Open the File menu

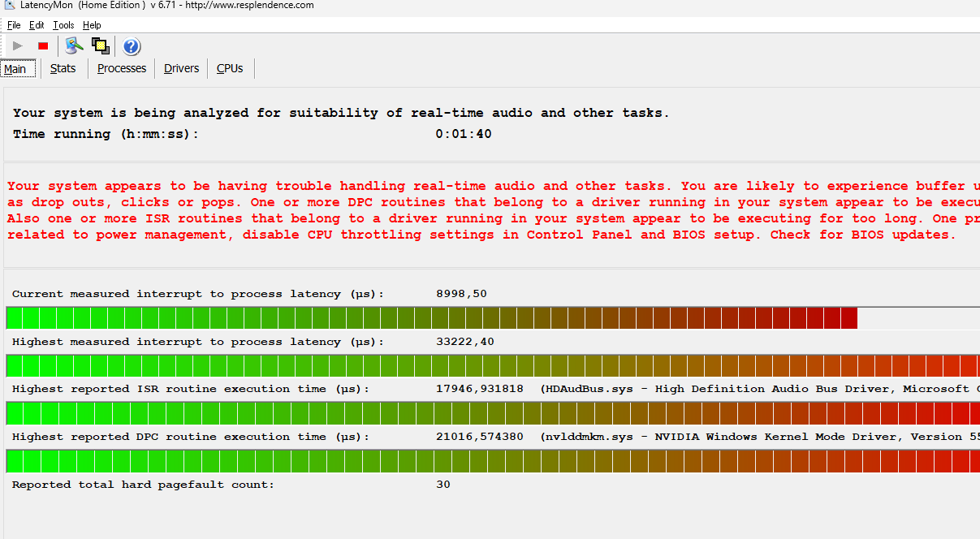coord(14,25)
